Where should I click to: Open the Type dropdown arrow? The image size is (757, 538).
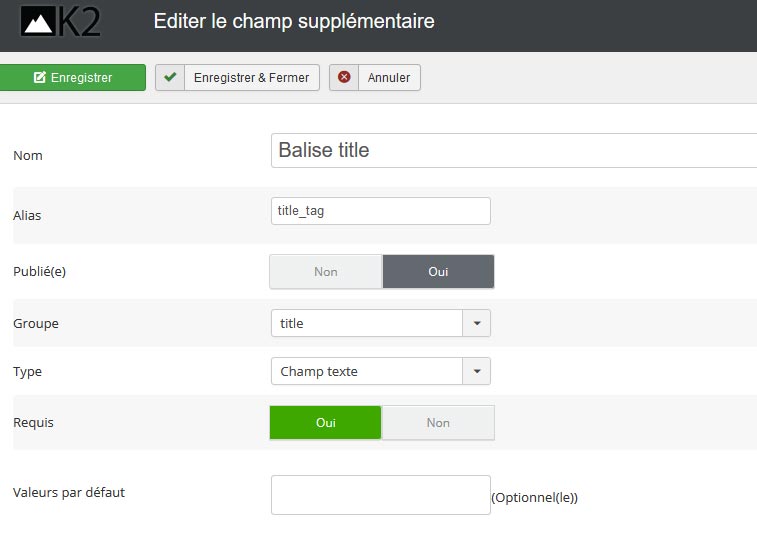[x=477, y=371]
